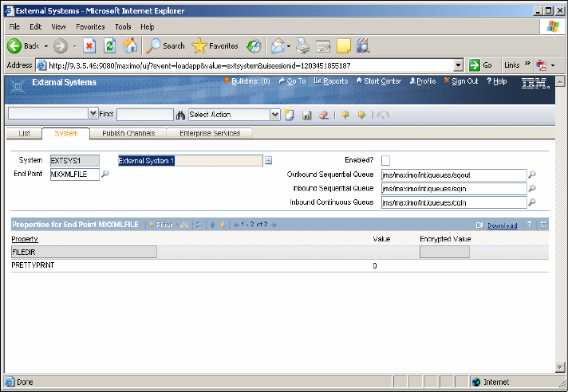Open Long Description icon beside External System 1

coord(268,160)
